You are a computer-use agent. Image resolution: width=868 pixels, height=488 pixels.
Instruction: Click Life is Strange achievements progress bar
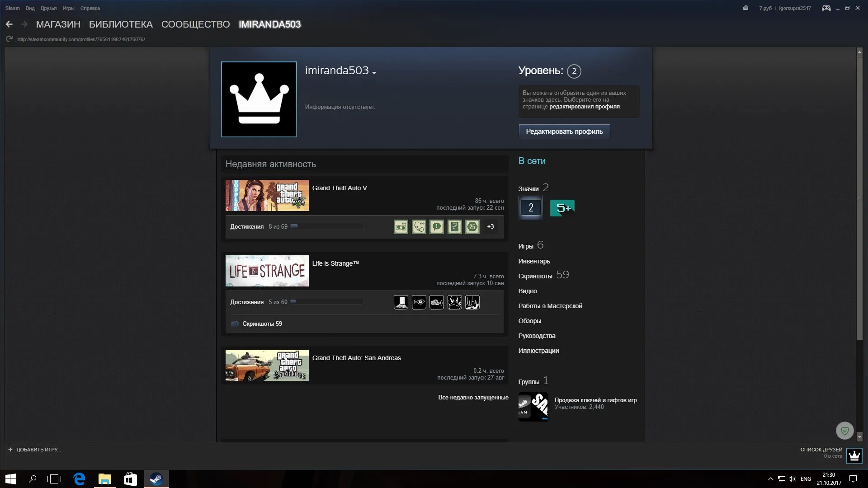[x=327, y=302]
